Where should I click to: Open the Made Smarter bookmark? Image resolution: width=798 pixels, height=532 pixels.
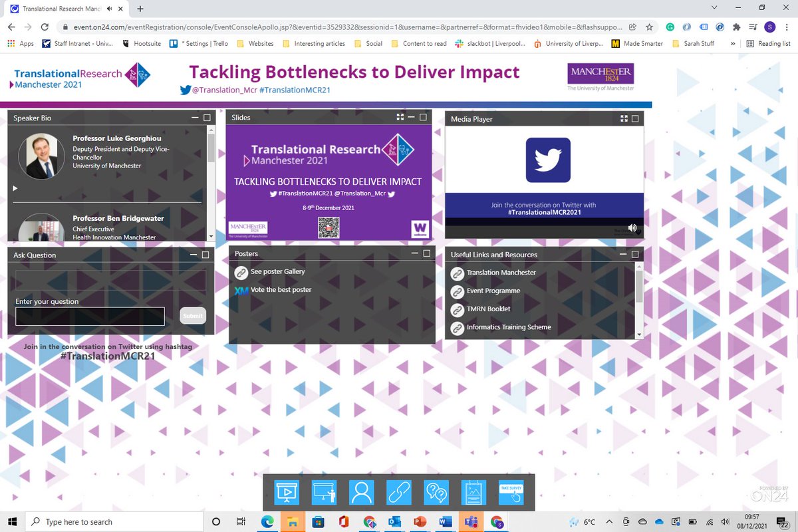coord(638,43)
